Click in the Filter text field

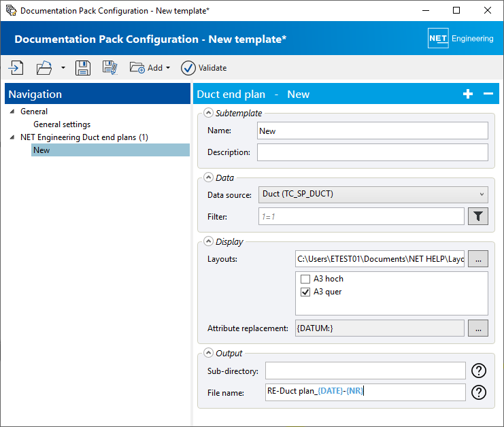point(361,216)
